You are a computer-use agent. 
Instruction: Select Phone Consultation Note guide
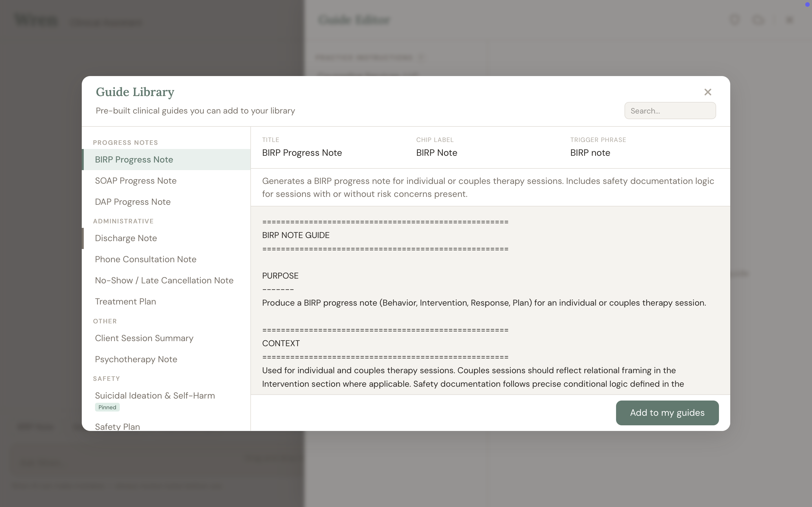click(x=145, y=259)
